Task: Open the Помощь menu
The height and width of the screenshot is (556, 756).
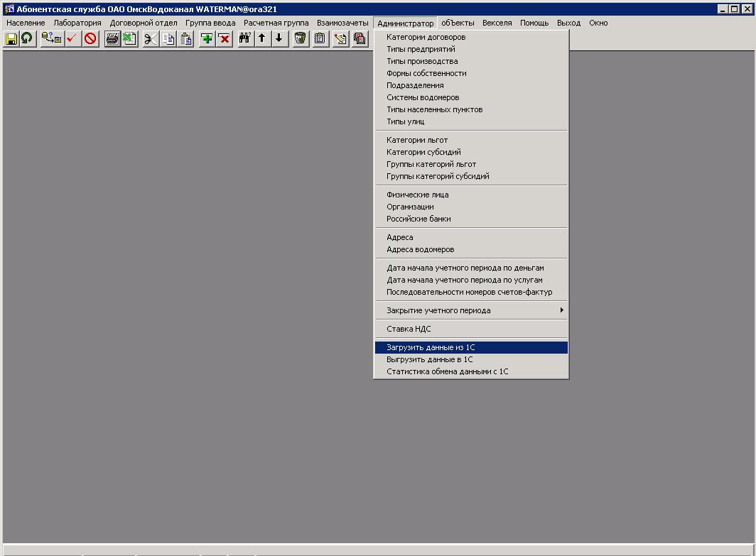Action: click(534, 23)
